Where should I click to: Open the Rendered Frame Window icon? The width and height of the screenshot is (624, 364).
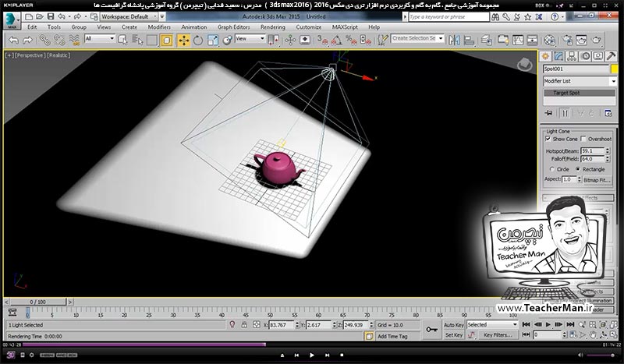581,41
